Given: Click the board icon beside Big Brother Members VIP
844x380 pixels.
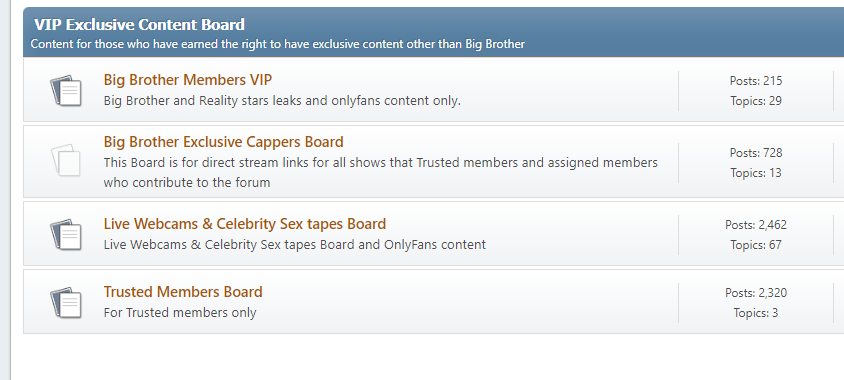Looking at the screenshot, I should [x=66, y=90].
